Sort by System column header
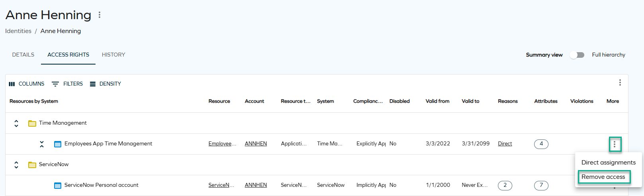644x196 pixels. pyautogui.click(x=326, y=101)
